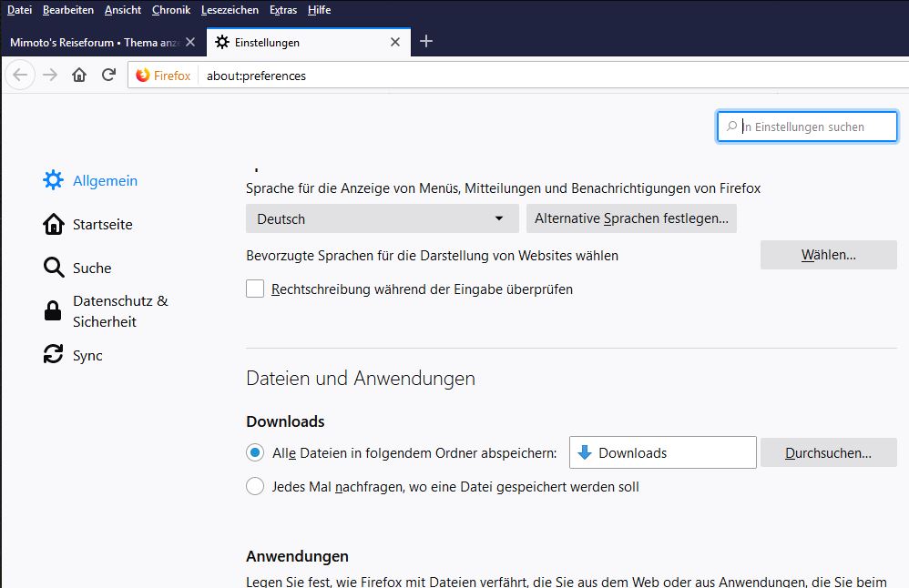Open the Extras menu
The image size is (909, 588).
coord(283,10)
